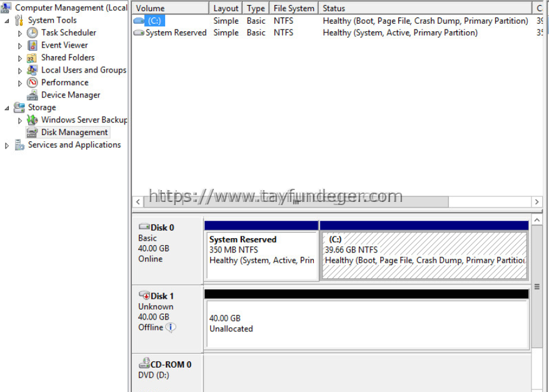Viewport: 549px width, 392px height.
Task: Expand the Event Viewer node
Action: pos(20,46)
